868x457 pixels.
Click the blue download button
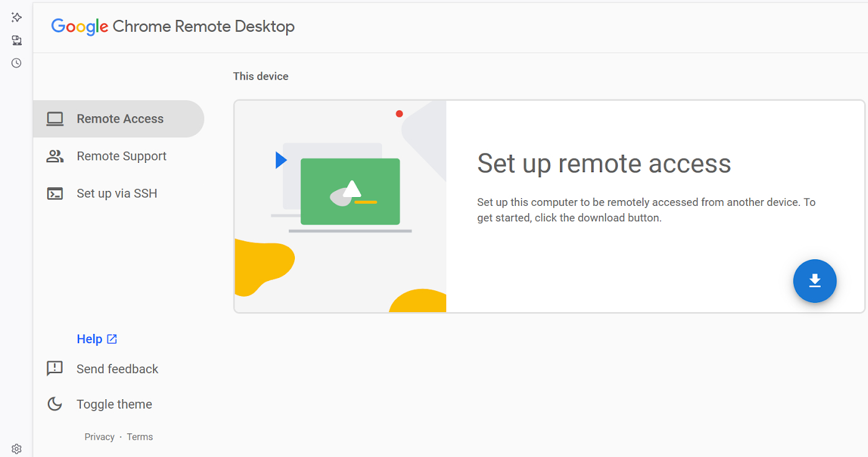[x=815, y=281]
